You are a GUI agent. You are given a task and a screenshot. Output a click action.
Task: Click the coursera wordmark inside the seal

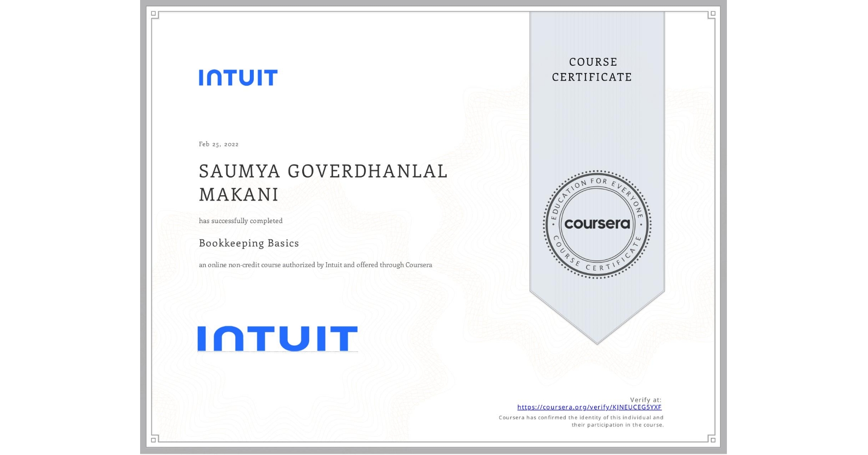coord(598,224)
